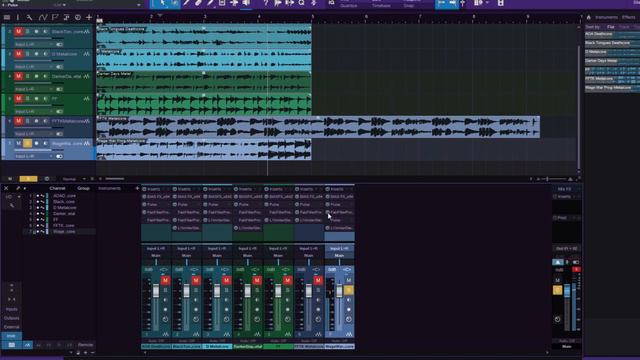Select the Range tool next to the Arrow tool

pyautogui.click(x=175, y=3)
